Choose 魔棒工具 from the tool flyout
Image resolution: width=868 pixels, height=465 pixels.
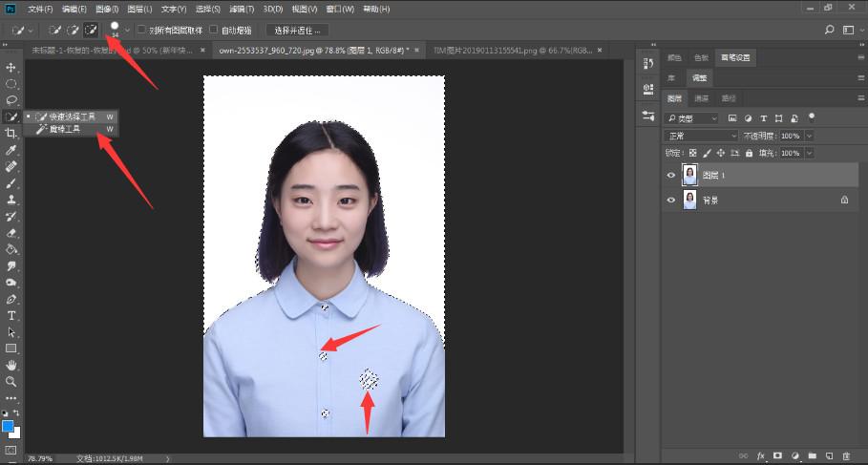pos(65,128)
